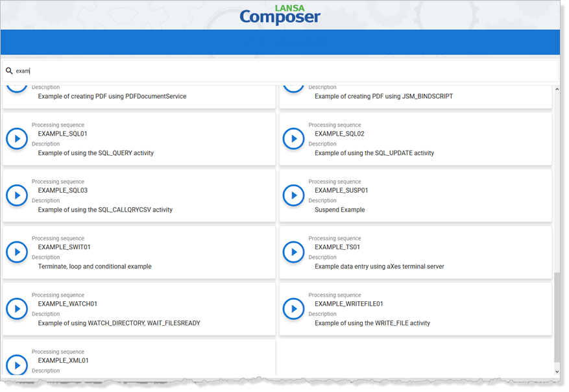This screenshot has width=569, height=392.
Task: Click the vertical scrollbar thumb
Action: (557, 317)
